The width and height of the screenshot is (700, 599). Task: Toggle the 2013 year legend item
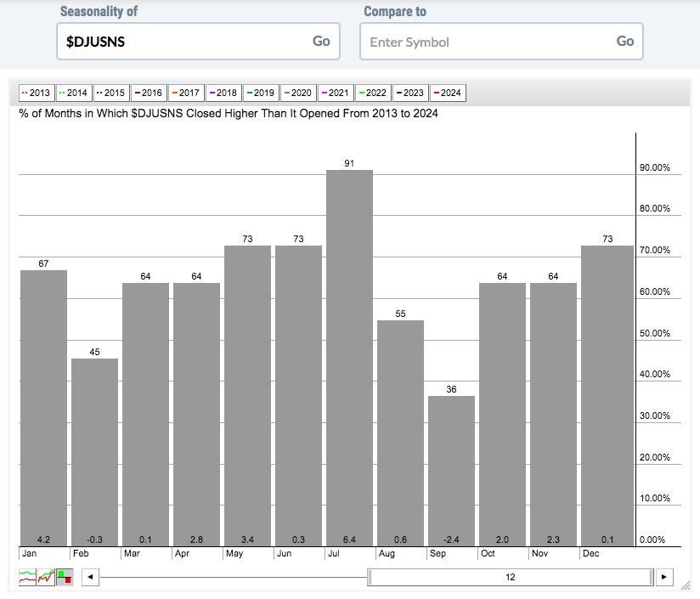(x=36, y=93)
